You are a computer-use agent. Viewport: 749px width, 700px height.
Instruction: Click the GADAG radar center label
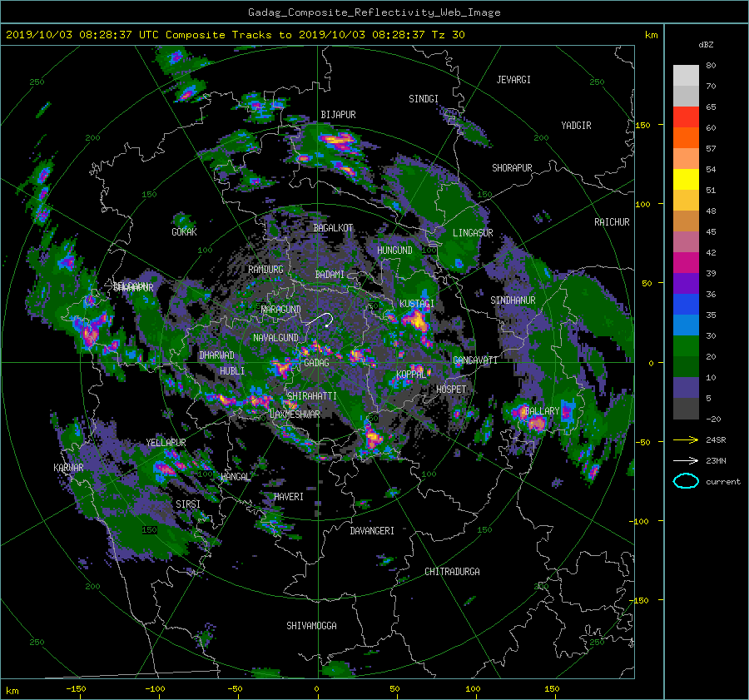pyautogui.click(x=316, y=363)
